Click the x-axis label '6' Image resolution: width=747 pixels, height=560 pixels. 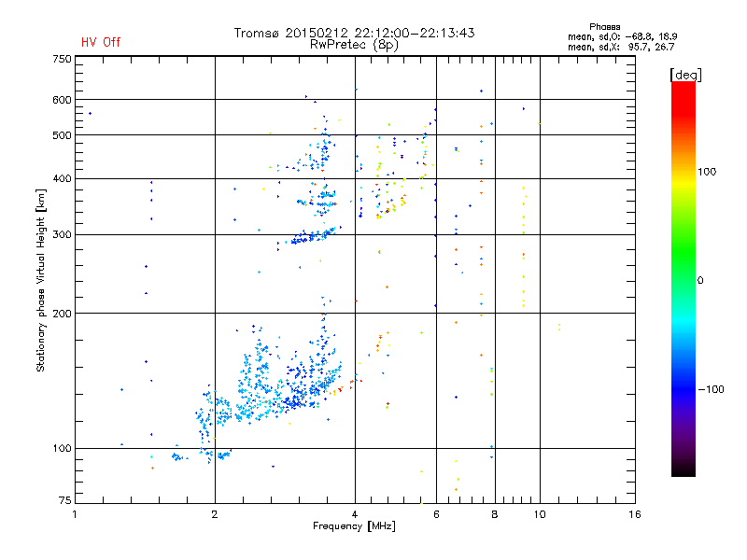pyautogui.click(x=436, y=514)
